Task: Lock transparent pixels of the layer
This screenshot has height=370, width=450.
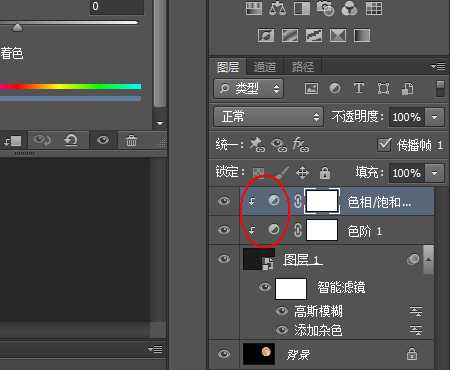Action: 258,172
